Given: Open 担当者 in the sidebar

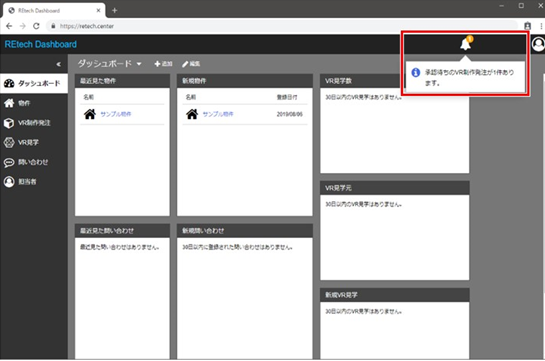Looking at the screenshot, I should 34,181.
